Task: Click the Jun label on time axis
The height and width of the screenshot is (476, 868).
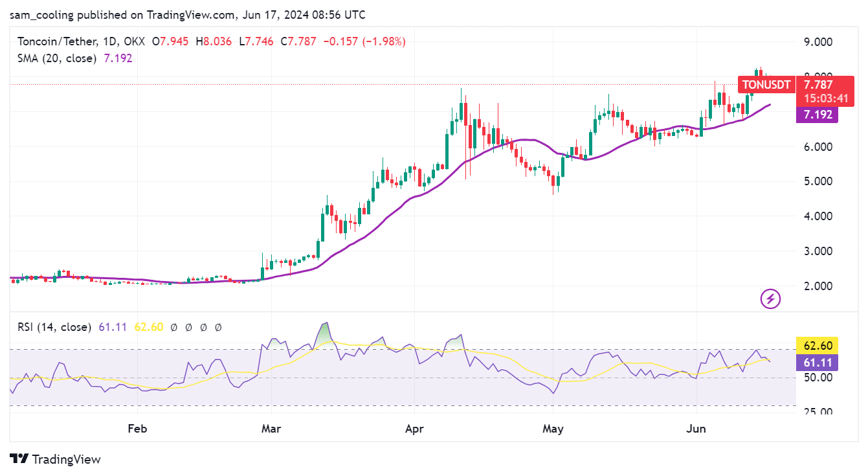Action: [696, 429]
